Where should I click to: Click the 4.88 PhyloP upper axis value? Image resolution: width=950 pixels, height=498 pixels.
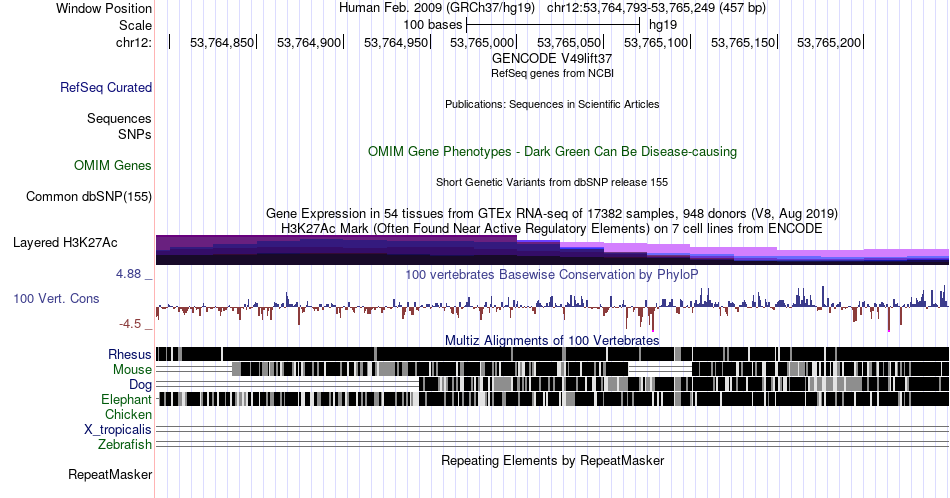(128, 274)
